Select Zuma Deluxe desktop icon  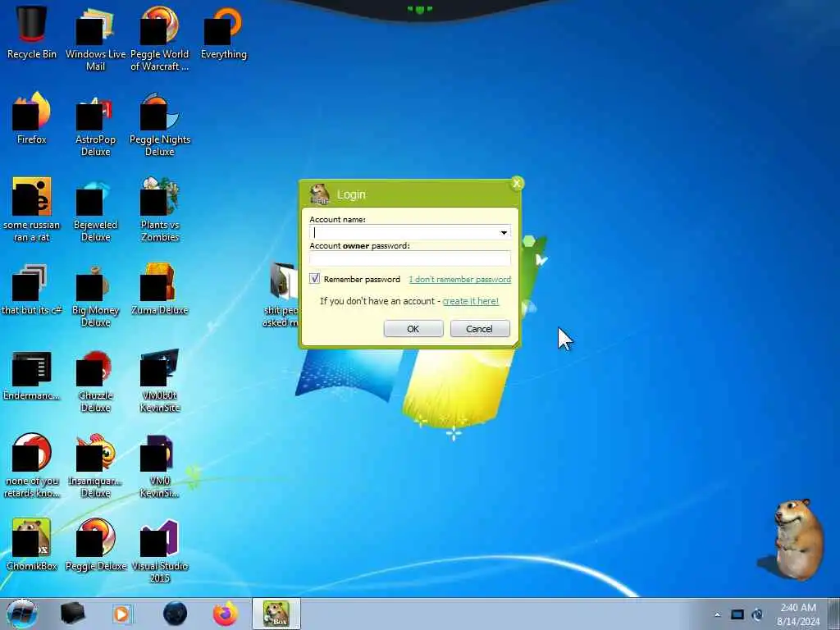[x=160, y=290]
